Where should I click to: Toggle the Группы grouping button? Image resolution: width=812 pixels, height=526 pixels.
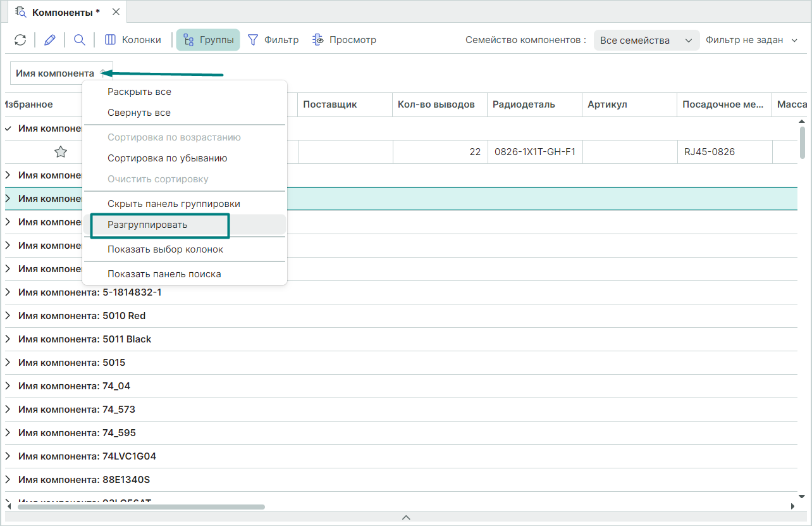click(208, 40)
